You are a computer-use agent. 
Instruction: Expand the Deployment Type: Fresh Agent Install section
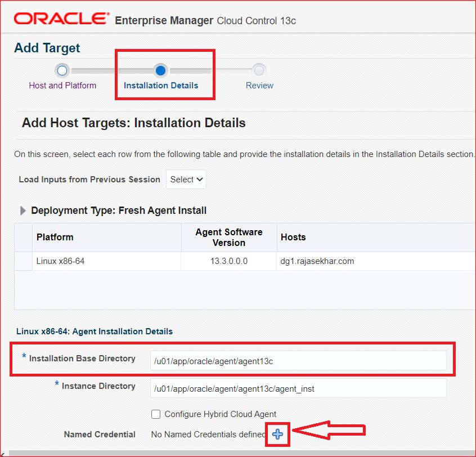pyautogui.click(x=23, y=210)
